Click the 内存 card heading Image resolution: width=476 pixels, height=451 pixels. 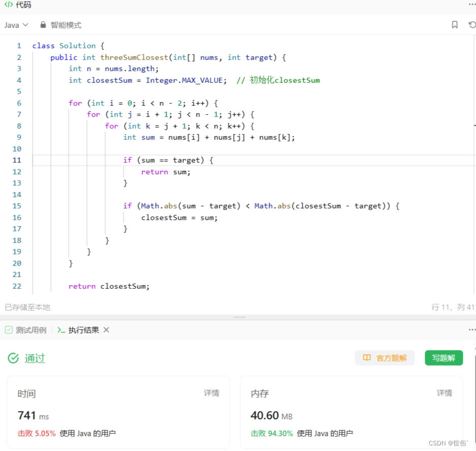point(260,394)
